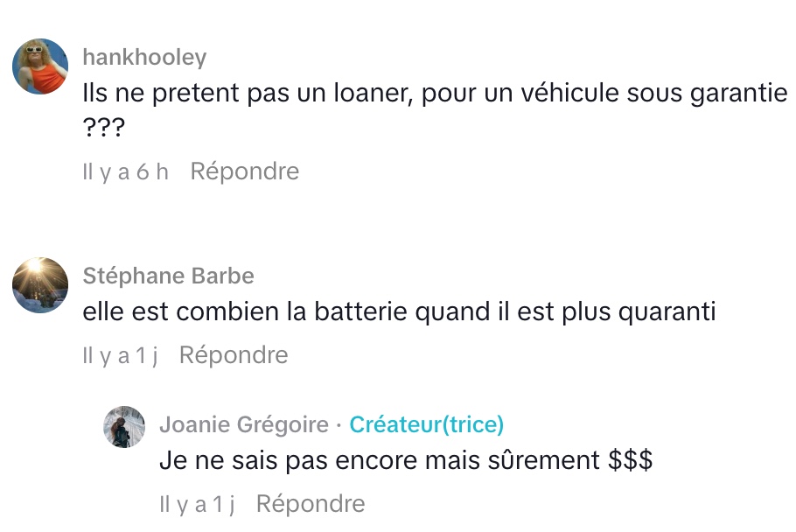
Task: Click the Créateur(trice) badge
Action: pos(426,425)
